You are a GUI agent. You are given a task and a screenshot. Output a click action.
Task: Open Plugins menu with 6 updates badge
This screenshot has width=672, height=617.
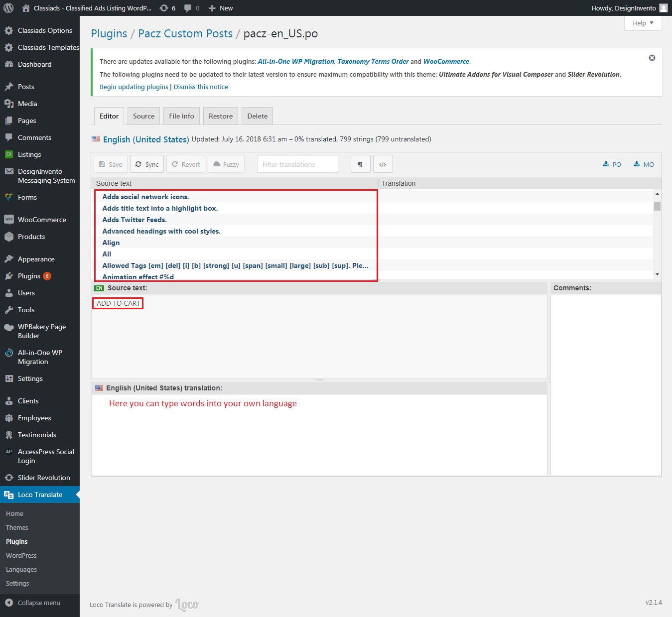40,276
